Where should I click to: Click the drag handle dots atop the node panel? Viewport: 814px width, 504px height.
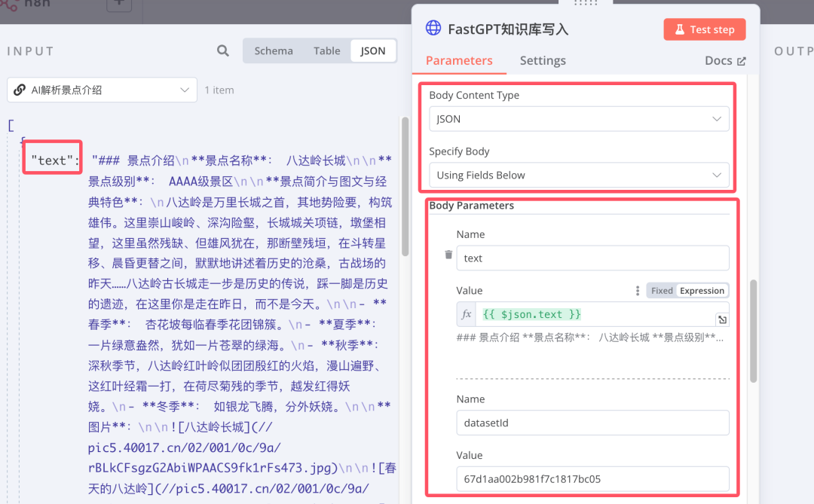(x=586, y=2)
